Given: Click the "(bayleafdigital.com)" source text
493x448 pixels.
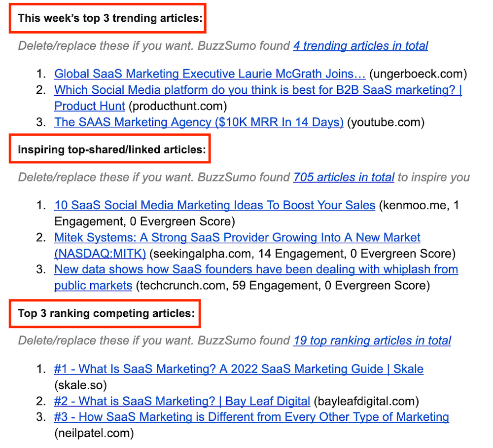Looking at the screenshot, I should 366,401.
